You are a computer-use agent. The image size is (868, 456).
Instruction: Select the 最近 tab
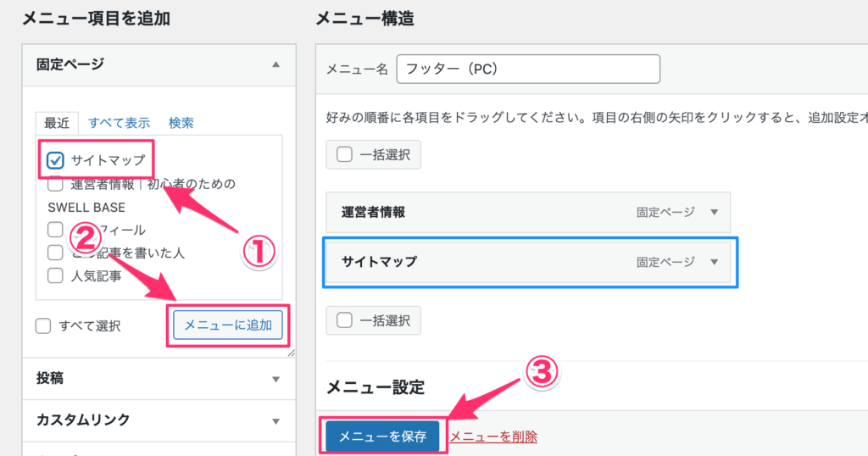(57, 123)
